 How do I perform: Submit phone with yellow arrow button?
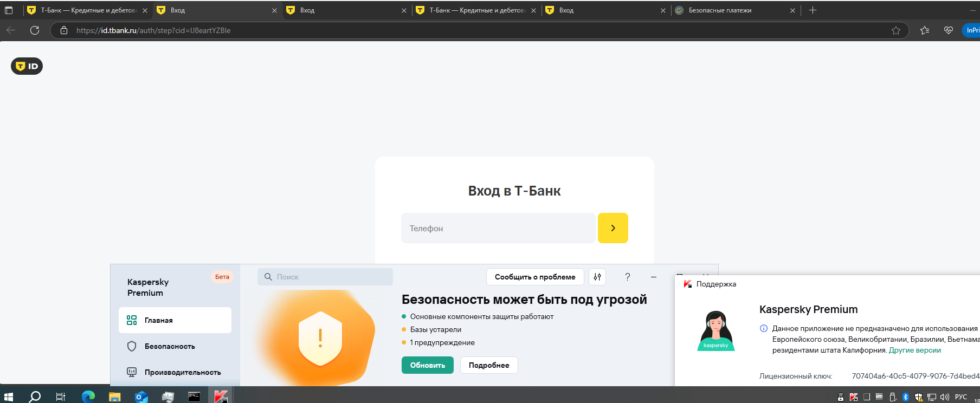612,228
